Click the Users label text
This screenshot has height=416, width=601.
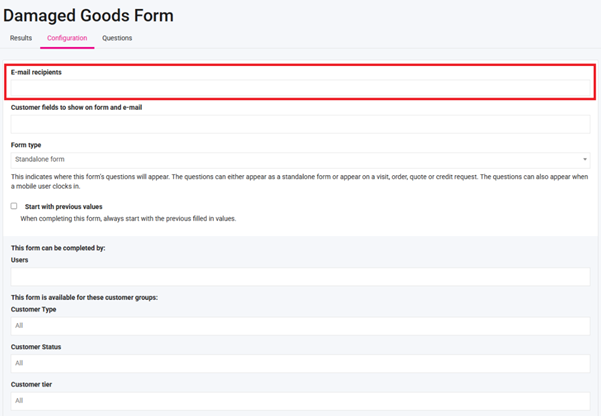20,260
